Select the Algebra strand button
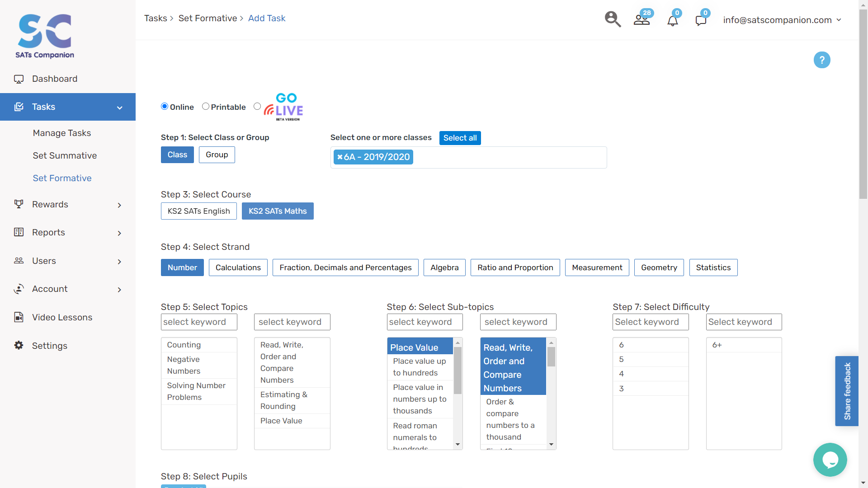 tap(444, 267)
